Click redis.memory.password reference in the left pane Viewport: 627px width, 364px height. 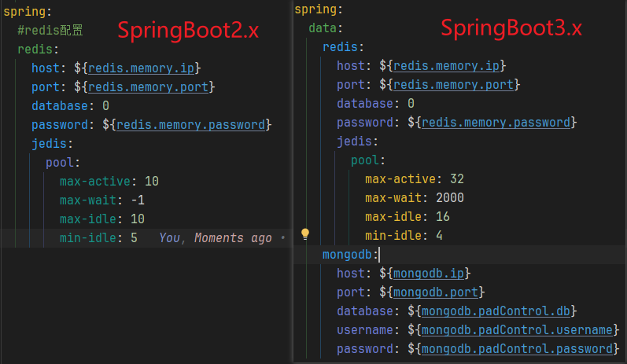190,125
